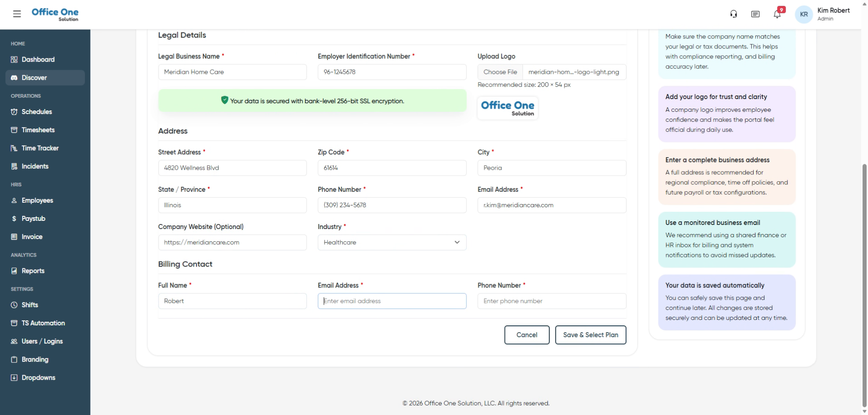The width and height of the screenshot is (868, 415).
Task: Click Choose File to upload a logo
Action: 500,72
